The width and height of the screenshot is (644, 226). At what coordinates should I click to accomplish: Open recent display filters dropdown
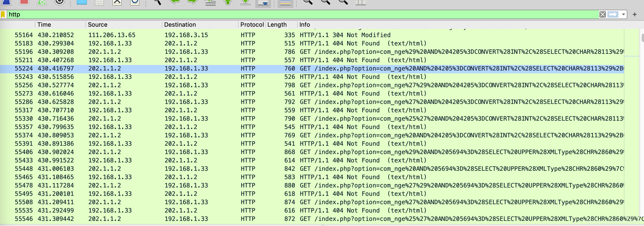[x=624, y=14]
